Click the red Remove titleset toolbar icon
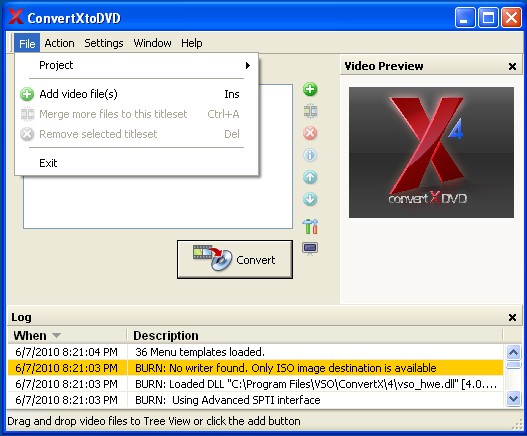The height and width of the screenshot is (436, 527). (310, 133)
